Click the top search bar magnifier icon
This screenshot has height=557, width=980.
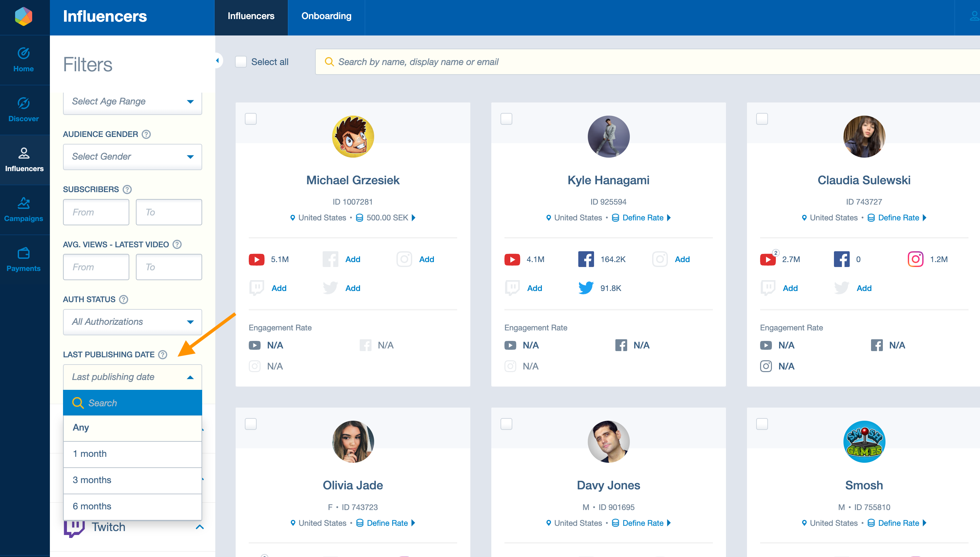click(x=329, y=62)
